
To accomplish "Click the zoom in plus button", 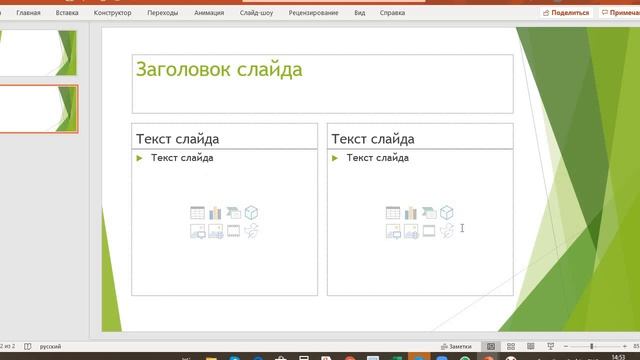I will [625, 347].
